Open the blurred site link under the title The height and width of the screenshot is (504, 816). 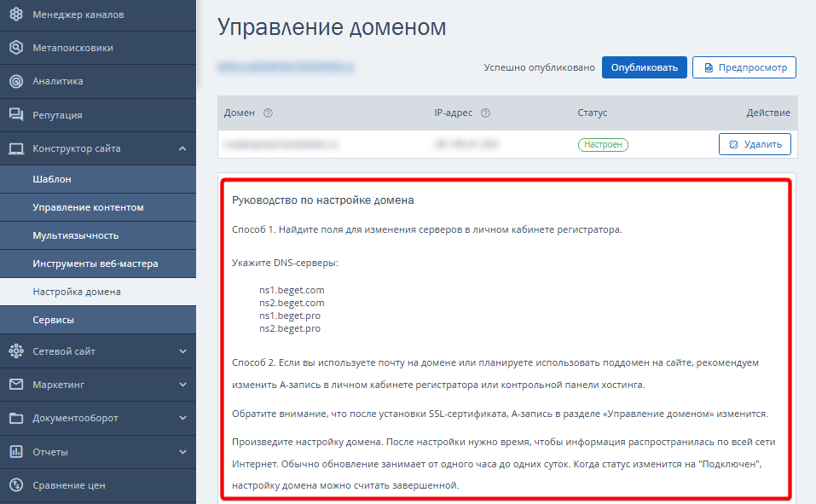pos(286,67)
